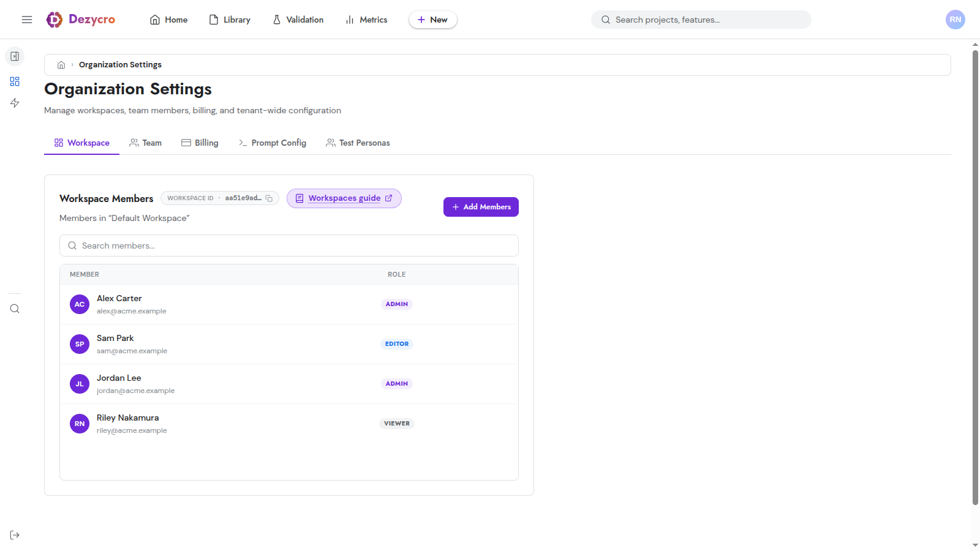Switch to the Team tab
The height and width of the screenshot is (551, 980).
click(145, 143)
